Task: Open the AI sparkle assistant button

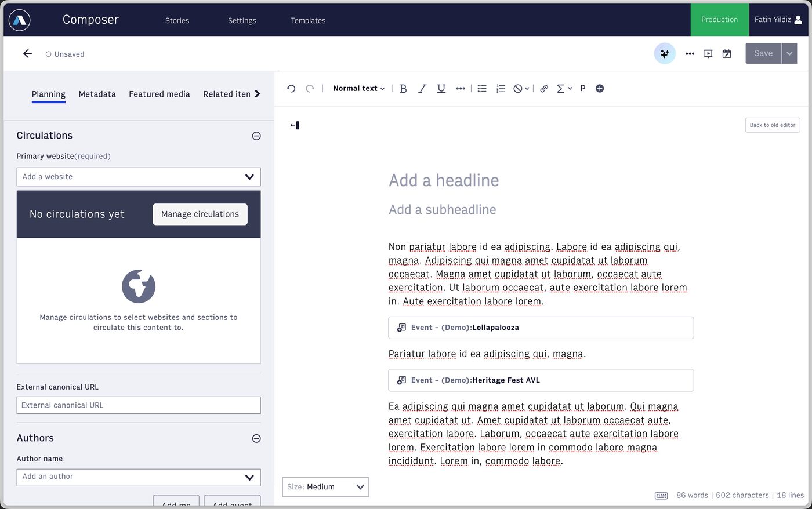Action: pyautogui.click(x=665, y=53)
